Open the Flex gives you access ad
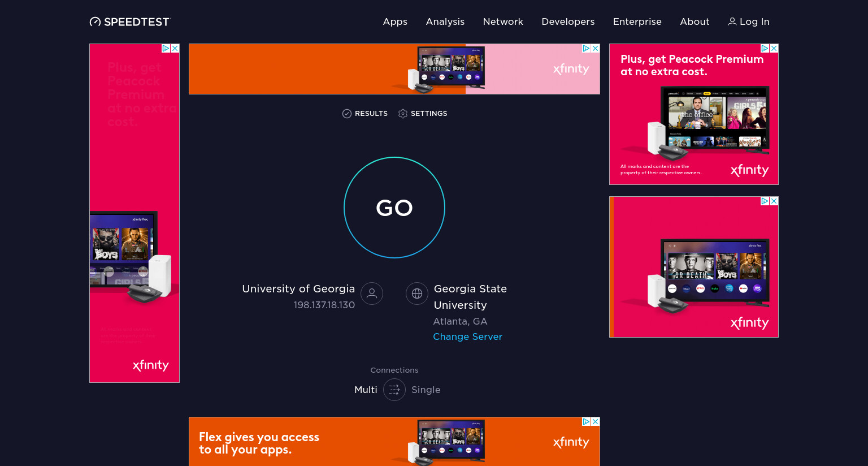The width and height of the screenshot is (868, 466). point(394,442)
